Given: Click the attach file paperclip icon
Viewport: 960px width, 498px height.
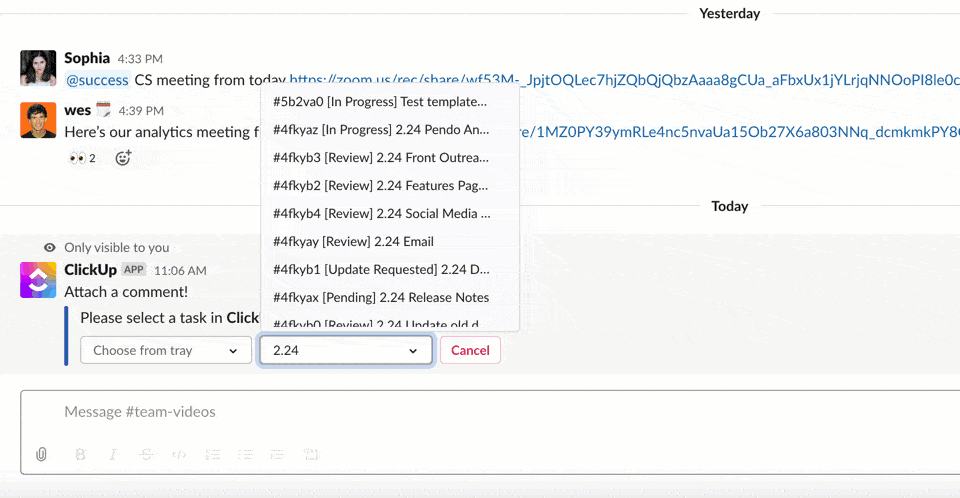Looking at the screenshot, I should (42, 454).
